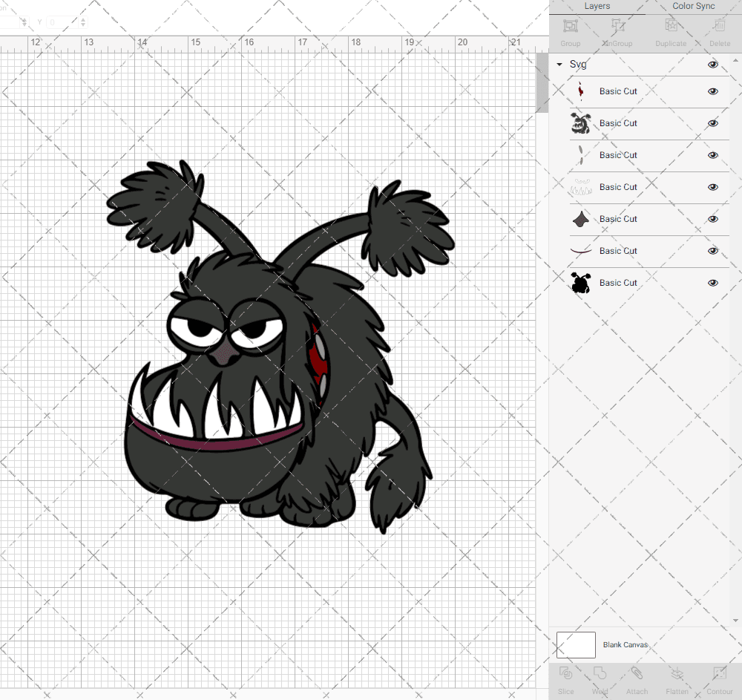The width and height of the screenshot is (742, 700).
Task: Hide the white teeth Basic Cut layer
Action: (713, 187)
